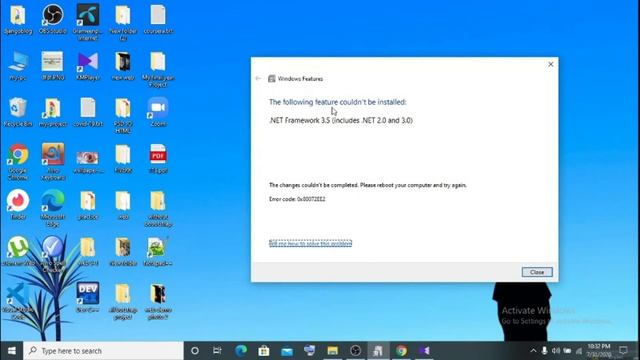The image size is (640, 360).
Task: Select the error code text in dialog
Action: click(297, 199)
